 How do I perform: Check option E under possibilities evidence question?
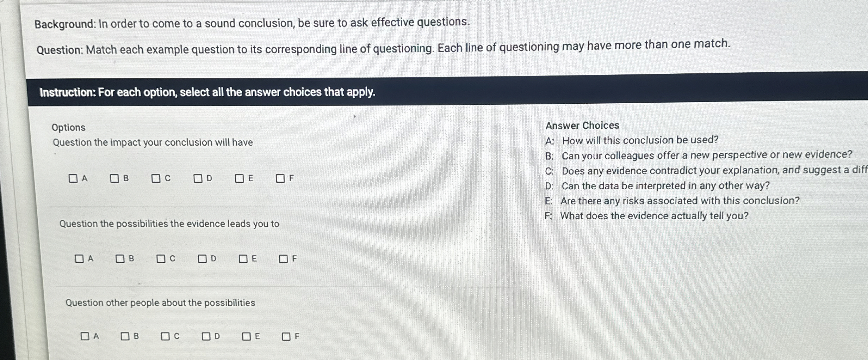243,259
